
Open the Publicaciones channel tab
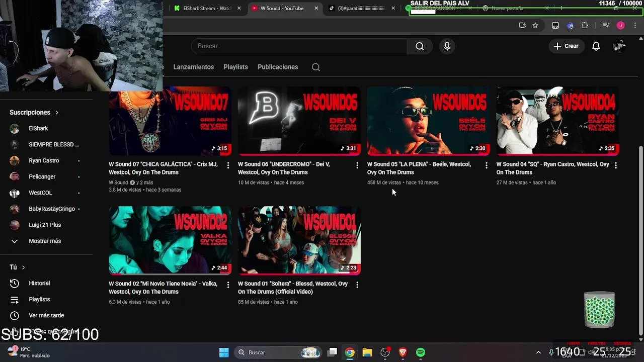278,67
